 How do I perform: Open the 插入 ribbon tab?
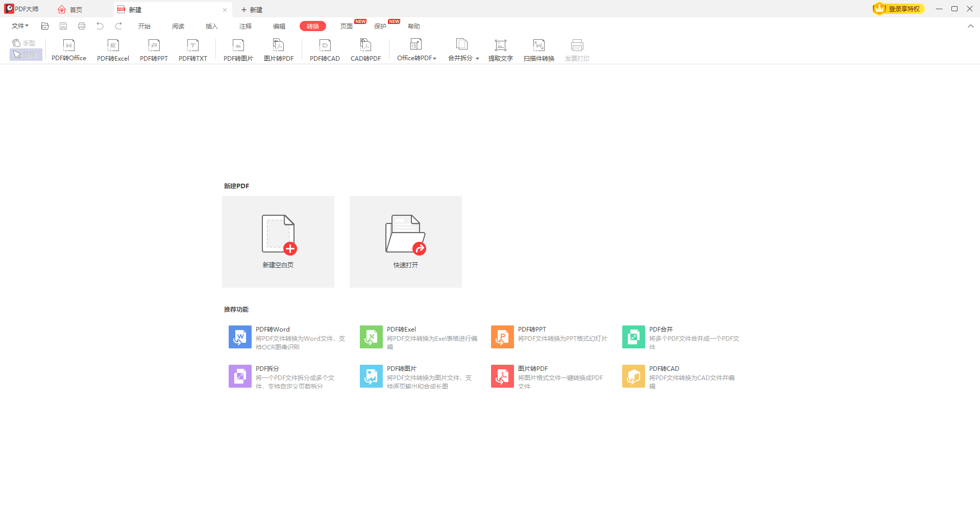(x=212, y=26)
